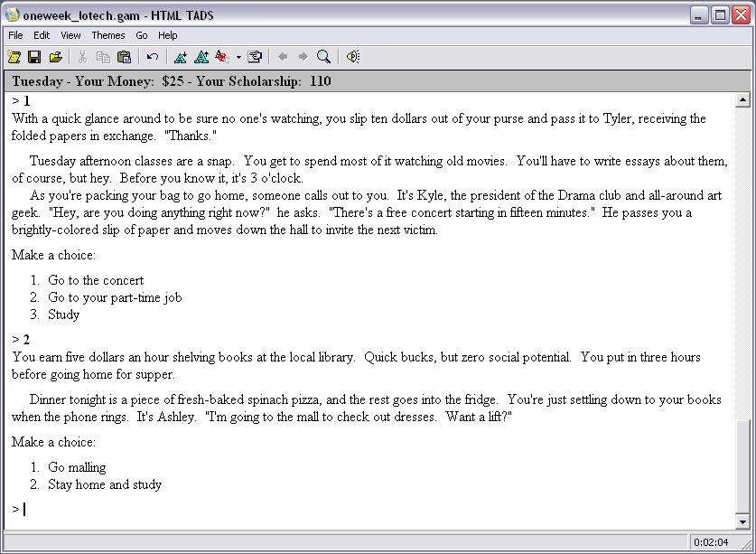The height and width of the screenshot is (554, 756).
Task: Click the "Study" choice text
Action: (x=63, y=315)
